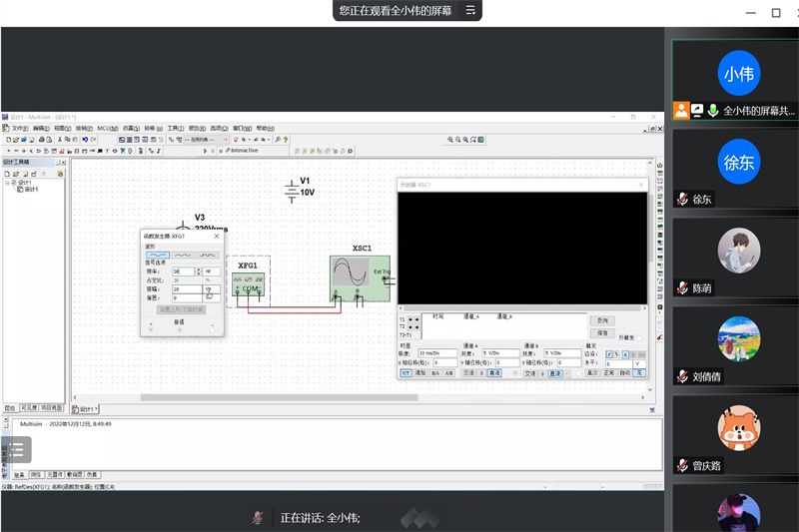The image size is (799, 532).
Task: Click the frequency input field
Action: tap(182, 270)
